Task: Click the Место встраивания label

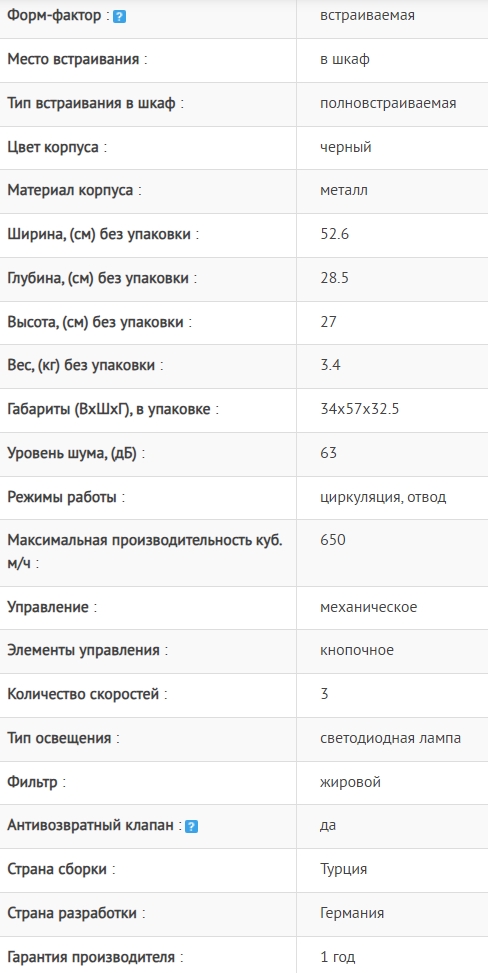Action: (73, 60)
